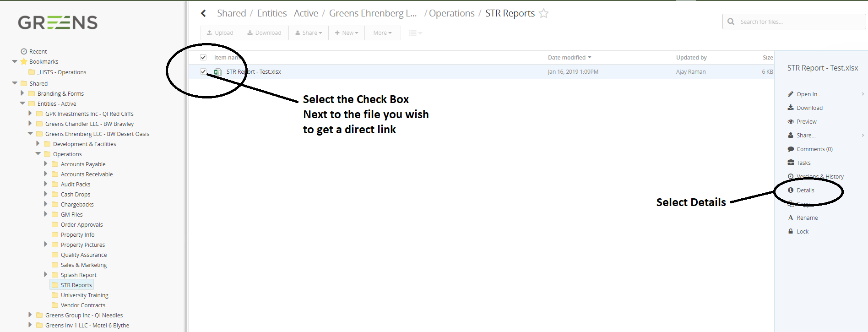Open Preview from the right panel
Viewport: 868px width, 332px height.
tap(806, 122)
